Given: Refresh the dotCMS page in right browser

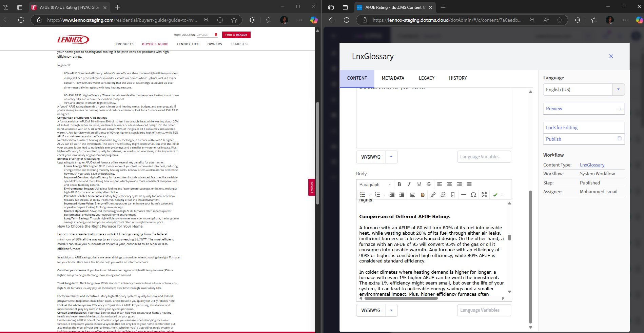Looking at the screenshot, I should tap(347, 20).
